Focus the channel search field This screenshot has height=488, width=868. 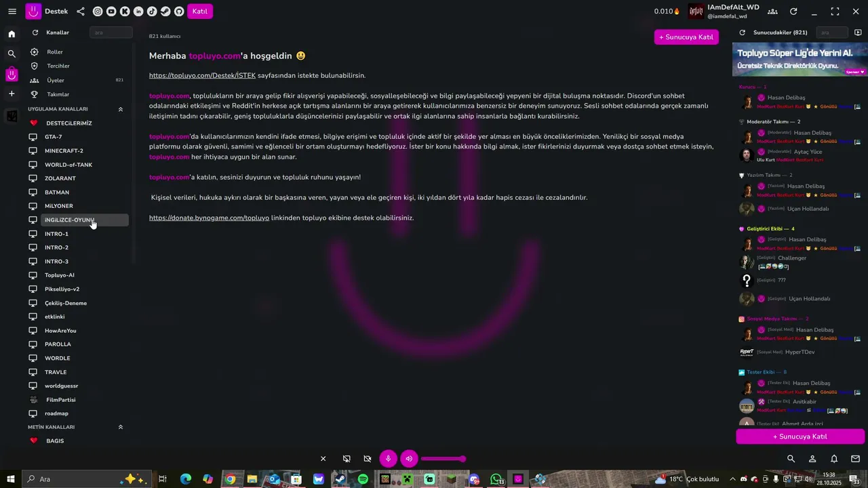coord(111,33)
